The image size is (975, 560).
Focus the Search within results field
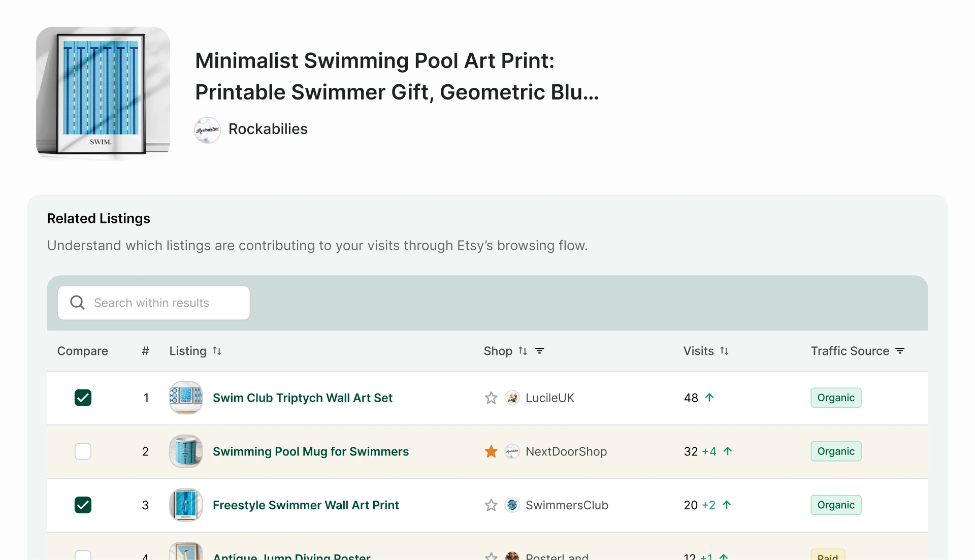coord(153,303)
